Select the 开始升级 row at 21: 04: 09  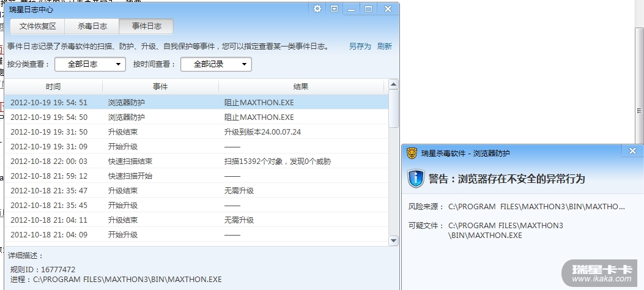(196, 235)
